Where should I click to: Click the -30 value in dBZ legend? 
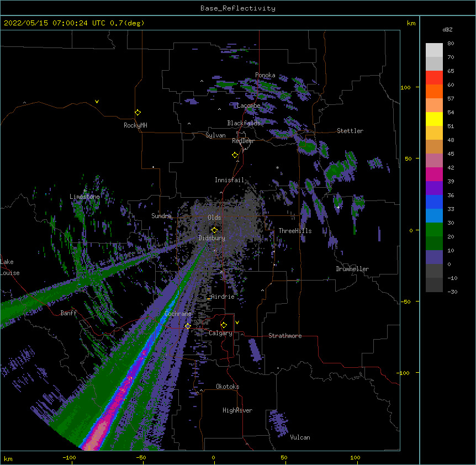pos(452,292)
